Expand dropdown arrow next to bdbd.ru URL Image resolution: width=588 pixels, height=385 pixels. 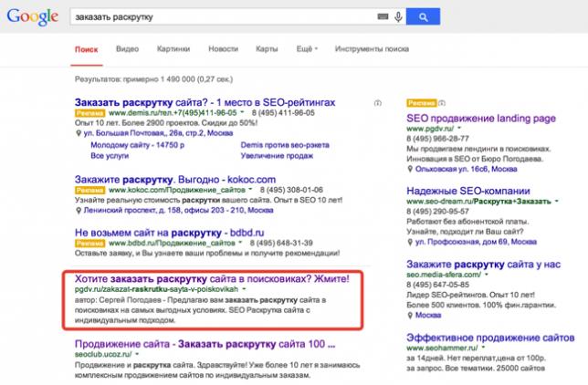(240, 243)
